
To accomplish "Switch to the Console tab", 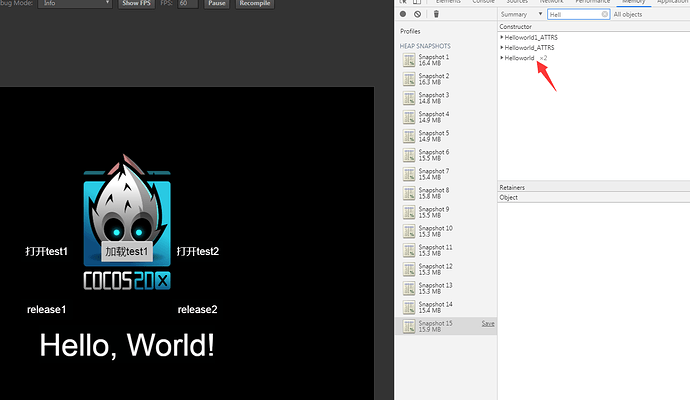I will [484, 2].
